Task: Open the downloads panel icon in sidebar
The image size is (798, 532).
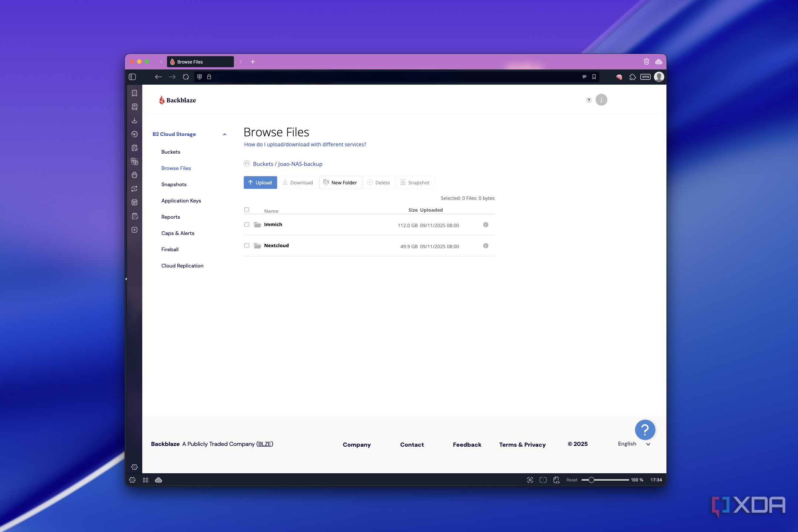Action: click(134, 120)
